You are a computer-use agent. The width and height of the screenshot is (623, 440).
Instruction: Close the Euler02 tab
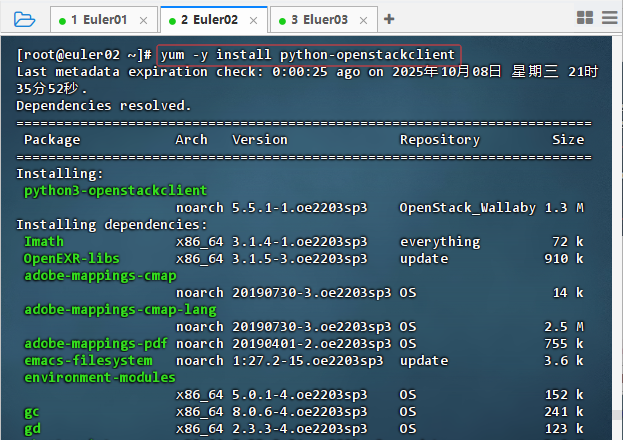(x=253, y=20)
